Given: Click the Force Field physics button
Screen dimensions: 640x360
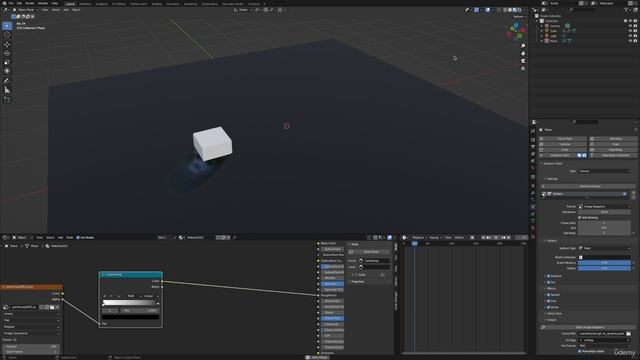Looking at the screenshot, I should (x=563, y=139).
